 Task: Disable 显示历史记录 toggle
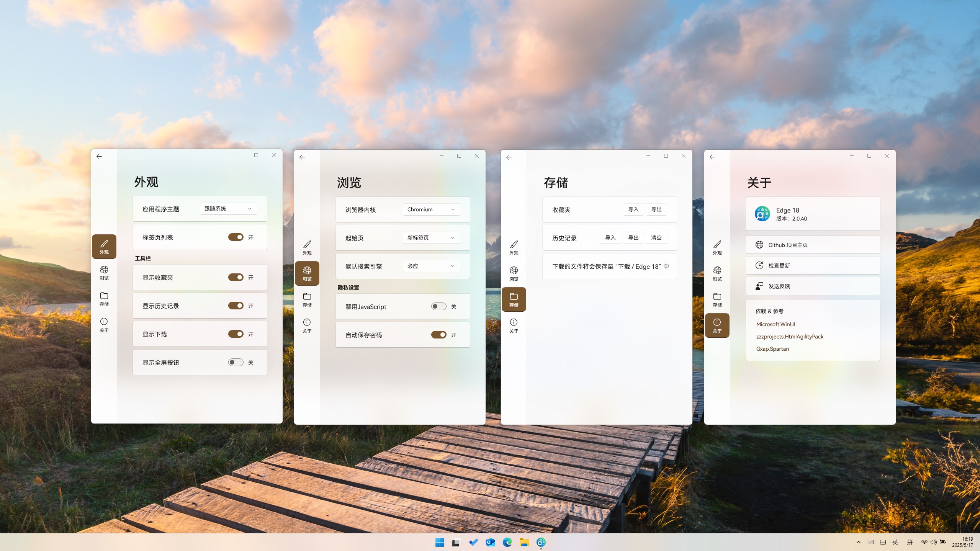tap(236, 306)
